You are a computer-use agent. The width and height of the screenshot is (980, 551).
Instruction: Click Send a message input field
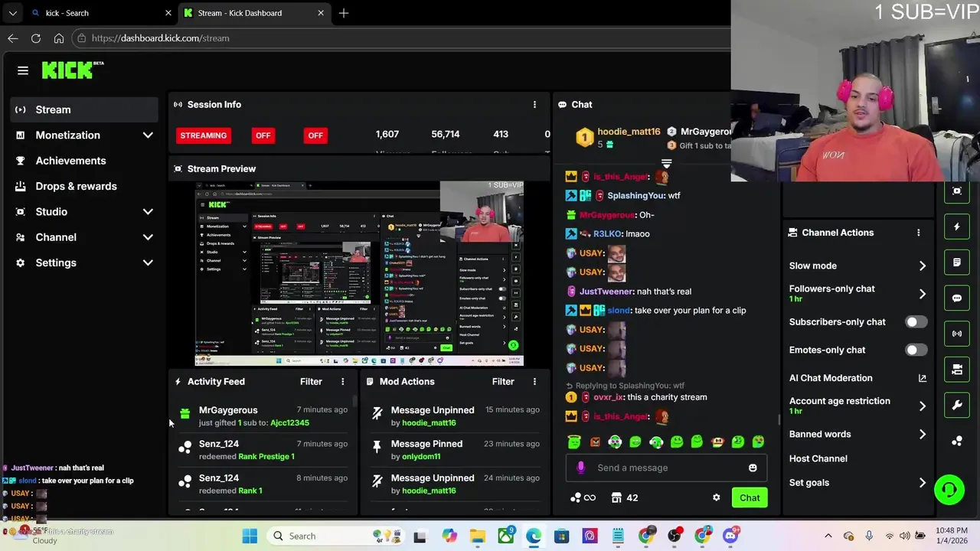666,468
